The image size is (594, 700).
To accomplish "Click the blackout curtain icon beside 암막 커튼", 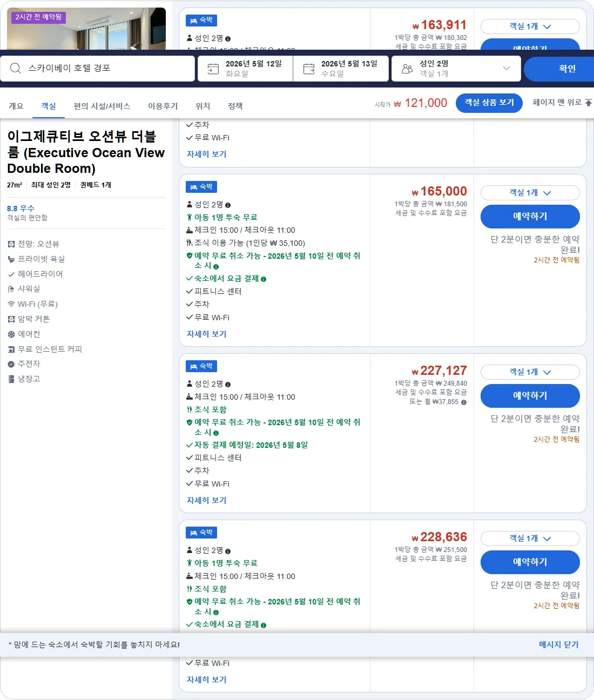I will point(11,319).
